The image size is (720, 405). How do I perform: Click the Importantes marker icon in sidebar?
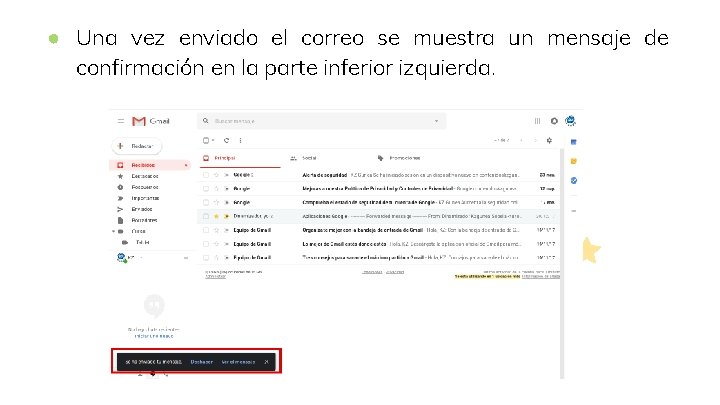120,198
